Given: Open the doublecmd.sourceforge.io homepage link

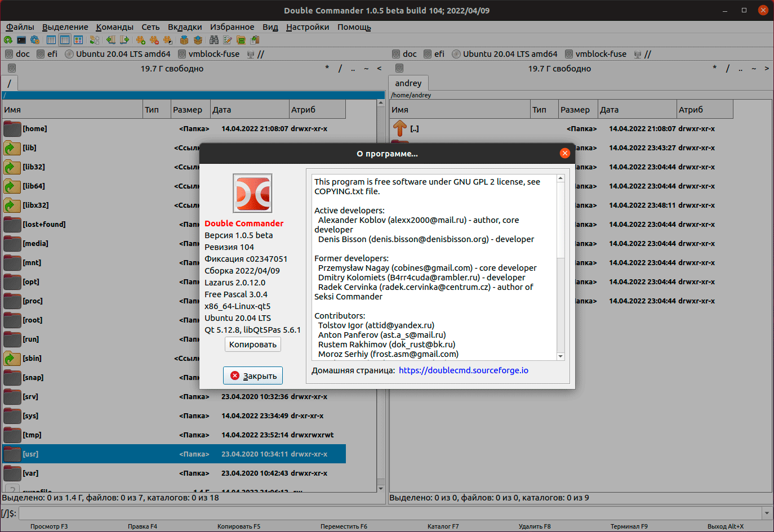Looking at the screenshot, I should point(464,370).
